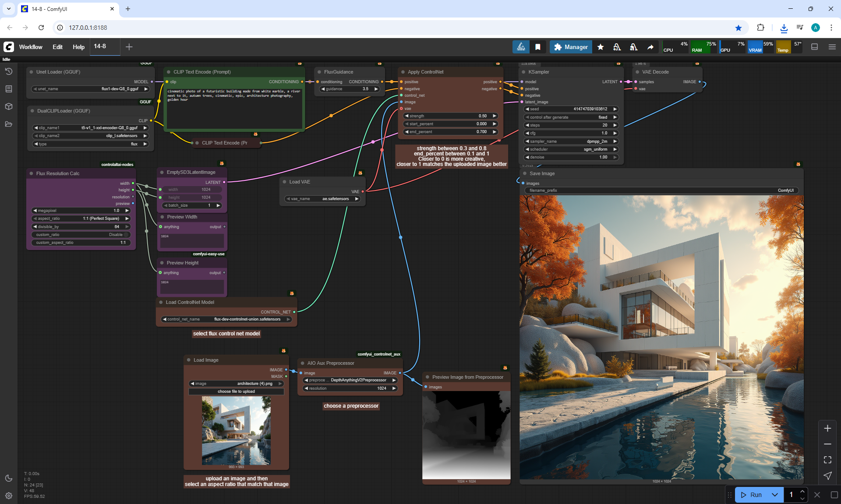
Task: Toggle dark theme moon icon
Action: (8, 478)
